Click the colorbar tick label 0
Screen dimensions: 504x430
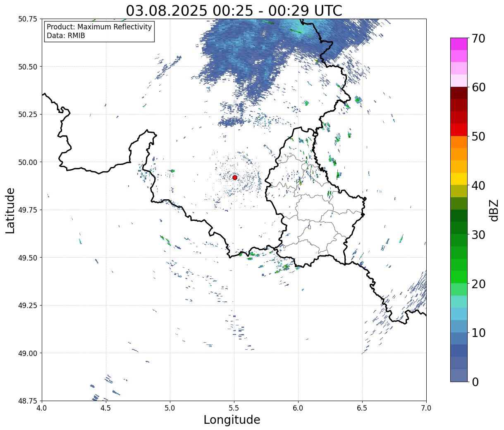pyautogui.click(x=475, y=382)
